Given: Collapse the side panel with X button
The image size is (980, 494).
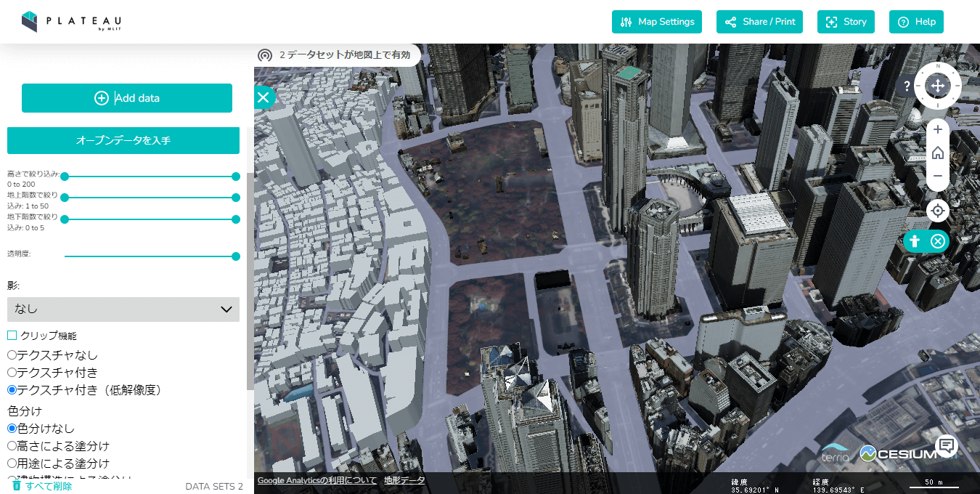Looking at the screenshot, I should [263, 97].
